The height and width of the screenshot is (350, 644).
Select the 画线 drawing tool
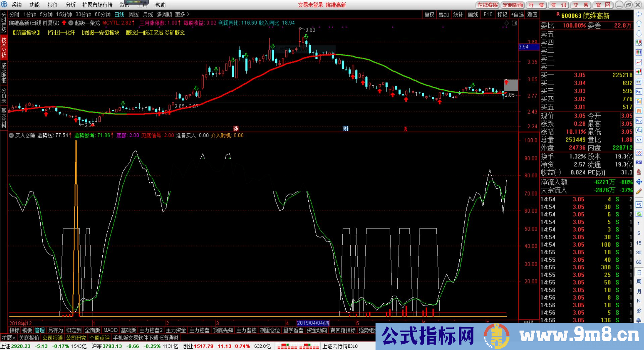click(473, 15)
